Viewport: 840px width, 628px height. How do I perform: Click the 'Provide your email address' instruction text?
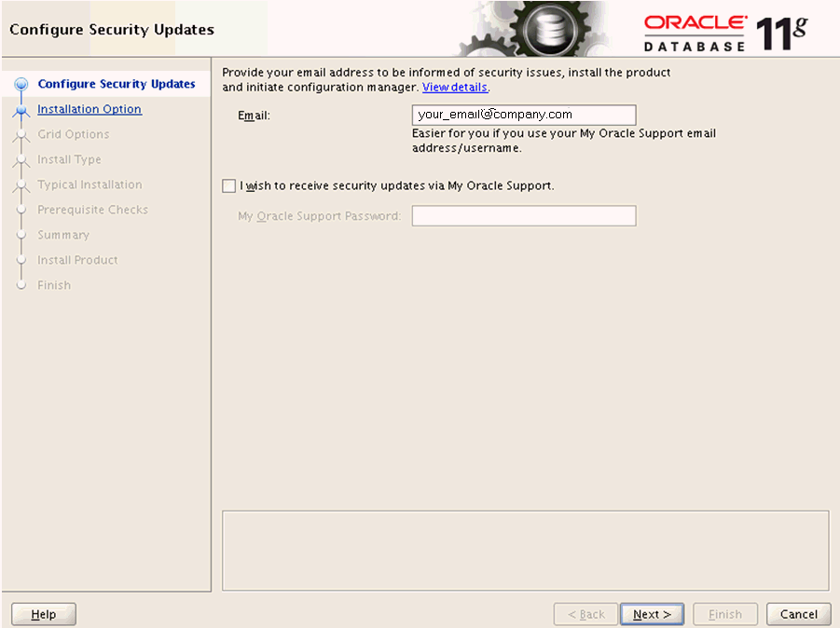pos(446,79)
